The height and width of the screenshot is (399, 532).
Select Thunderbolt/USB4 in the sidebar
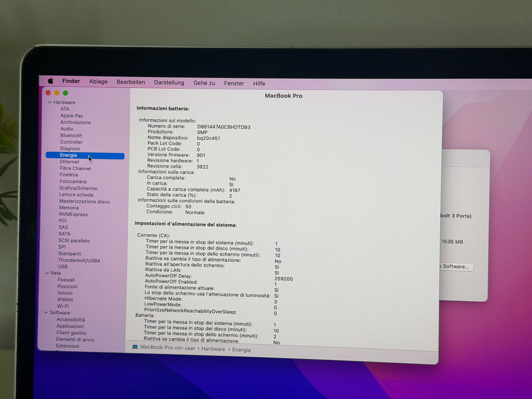pyautogui.click(x=79, y=261)
